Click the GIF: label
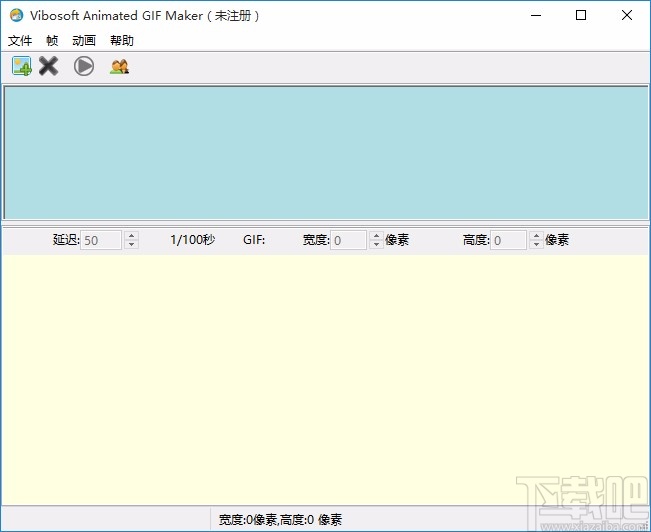Viewport: 651px width, 532px height. click(x=254, y=240)
